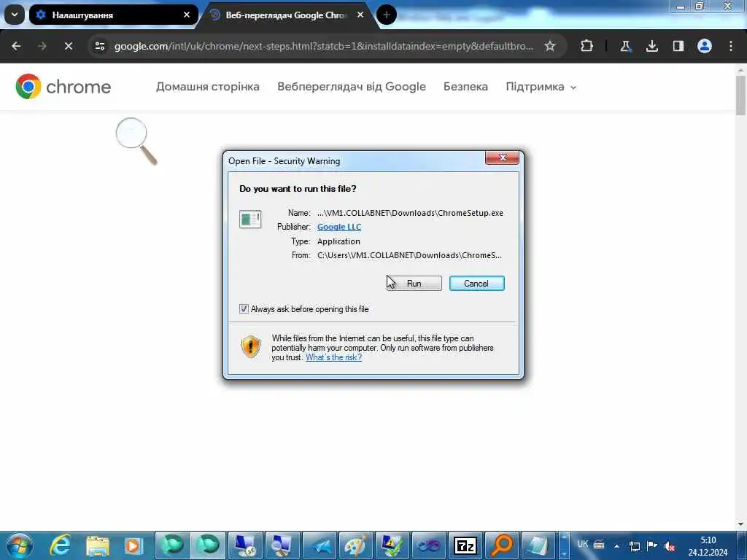Open Домашня сторінка navigation item
Image resolution: width=747 pixels, height=560 pixels.
pos(208,87)
